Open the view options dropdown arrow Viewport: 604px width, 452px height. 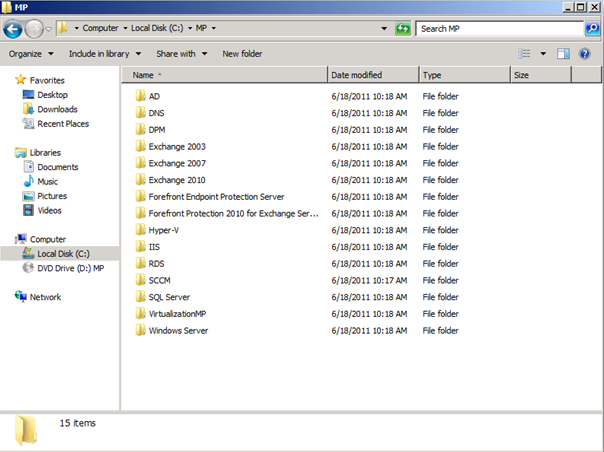[x=543, y=54]
